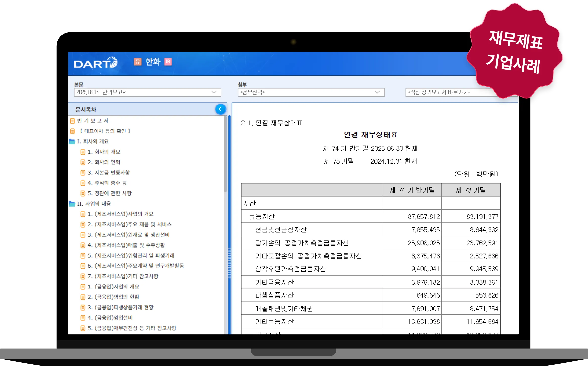Click document icon beside (금융업)영업의 현황

pos(83,297)
